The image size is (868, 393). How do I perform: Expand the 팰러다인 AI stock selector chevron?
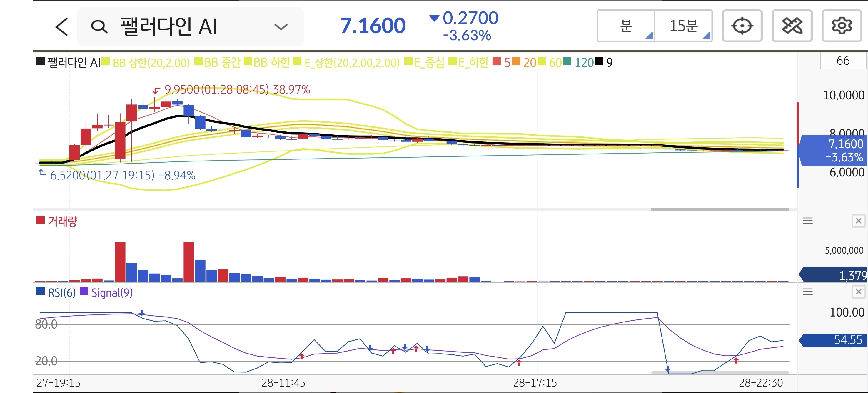[281, 27]
